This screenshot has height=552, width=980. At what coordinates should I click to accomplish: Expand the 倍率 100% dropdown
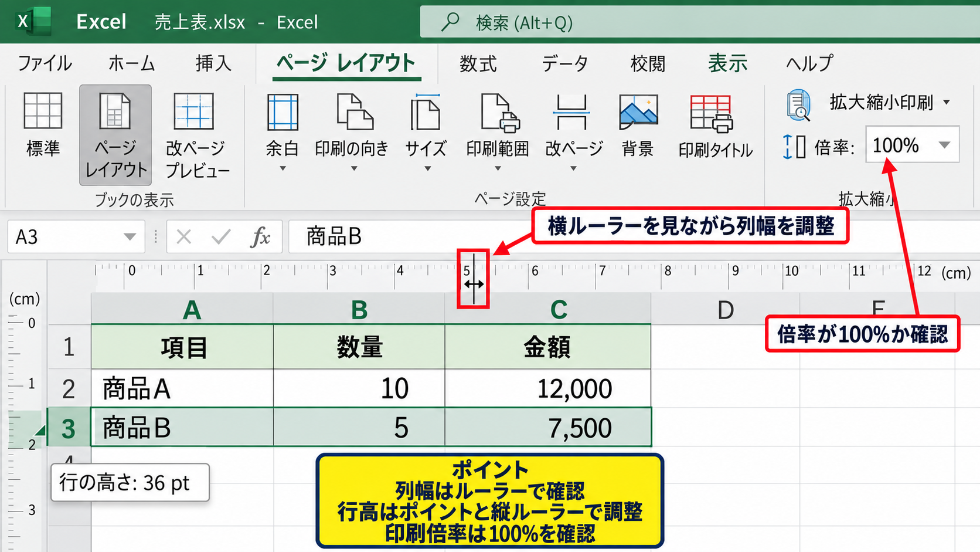pyautogui.click(x=944, y=145)
